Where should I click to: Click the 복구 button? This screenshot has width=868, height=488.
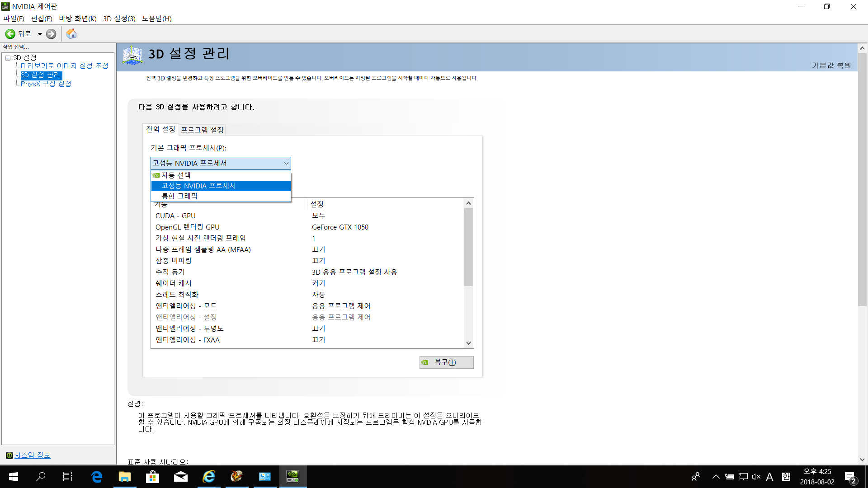click(x=446, y=362)
